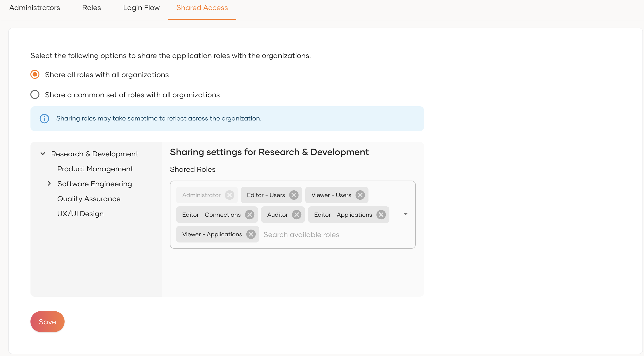Select UX/UI Design in the tree
This screenshot has height=356, width=644.
pos(81,214)
